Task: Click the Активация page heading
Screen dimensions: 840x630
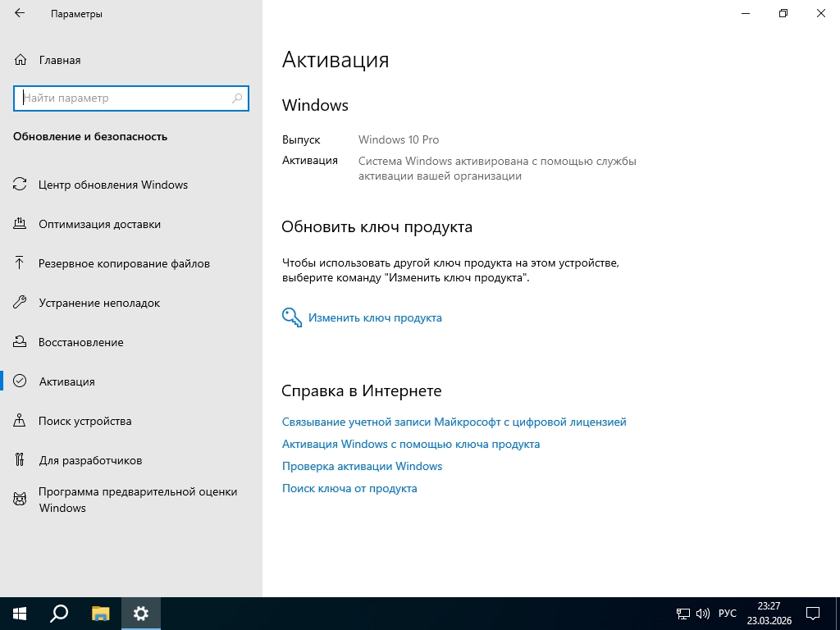Action: [x=336, y=59]
